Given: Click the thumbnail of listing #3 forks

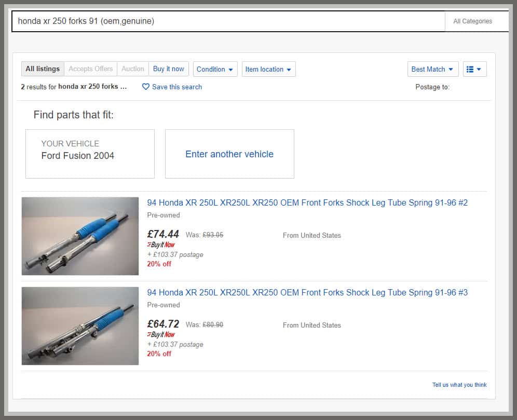Looking at the screenshot, I should (x=80, y=326).
